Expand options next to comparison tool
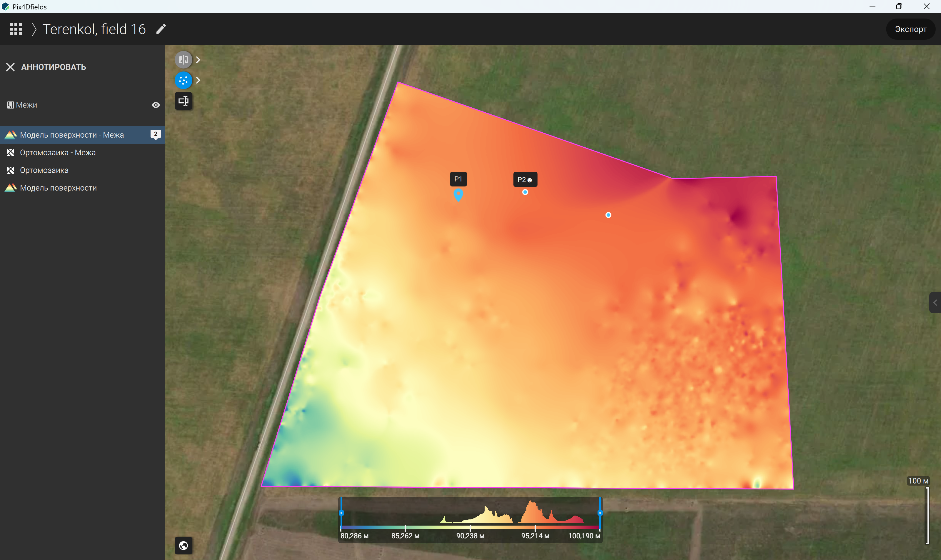Screen dimensions: 941x560 pyautogui.click(x=198, y=60)
